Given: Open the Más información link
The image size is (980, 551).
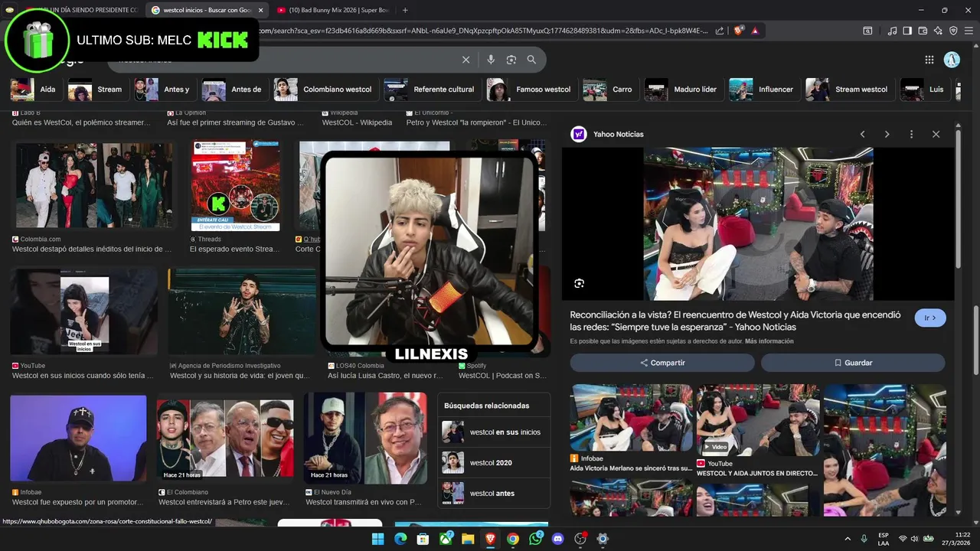Looking at the screenshot, I should [x=769, y=341].
